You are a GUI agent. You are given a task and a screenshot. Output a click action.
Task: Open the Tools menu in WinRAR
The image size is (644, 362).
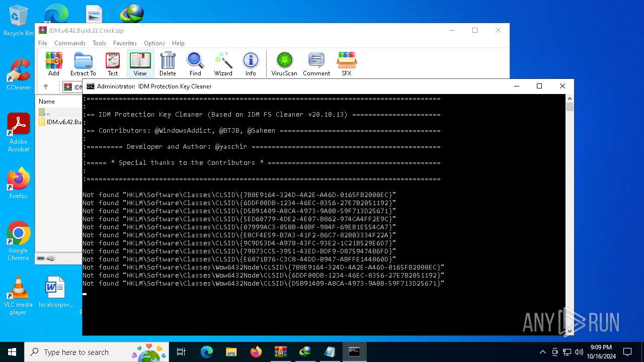(99, 43)
